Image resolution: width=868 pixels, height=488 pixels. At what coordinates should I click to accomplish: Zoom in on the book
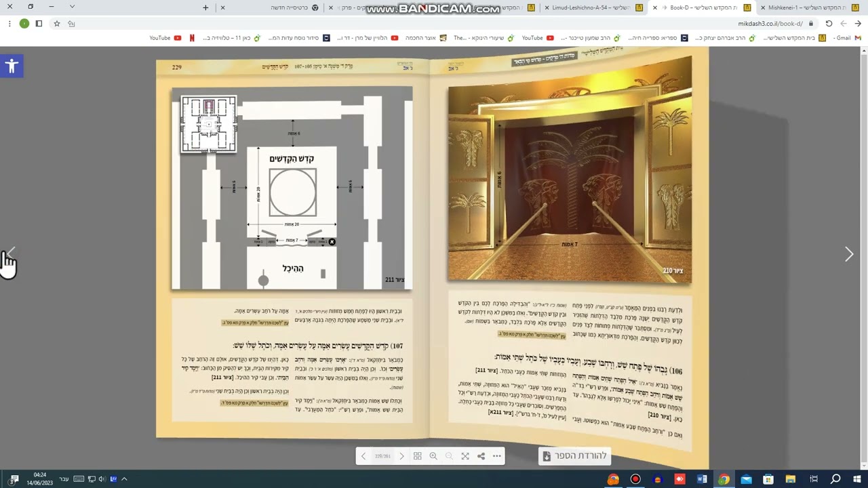[433, 456]
